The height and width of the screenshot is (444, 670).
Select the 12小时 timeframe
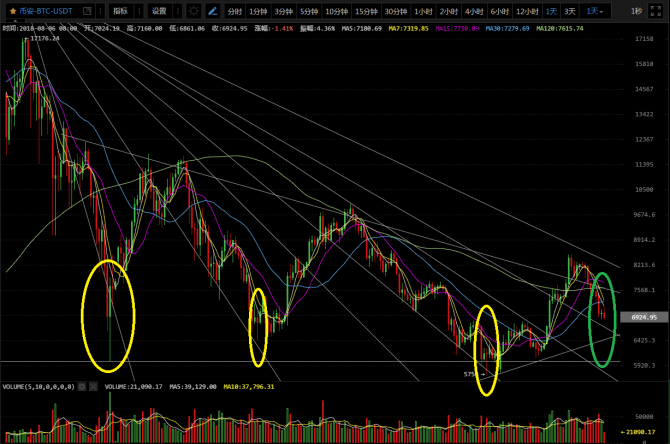(525, 11)
